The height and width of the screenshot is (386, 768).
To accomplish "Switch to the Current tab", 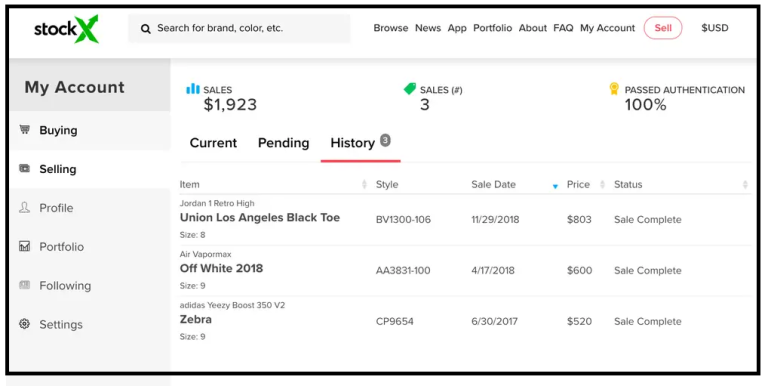I will [213, 143].
